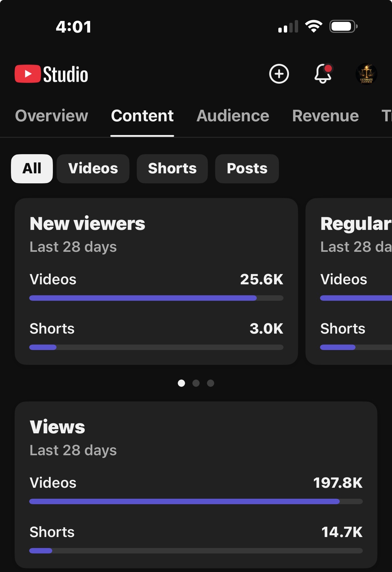This screenshot has width=392, height=572.
Task: Tap the Wi-Fi status icon
Action: click(x=314, y=26)
